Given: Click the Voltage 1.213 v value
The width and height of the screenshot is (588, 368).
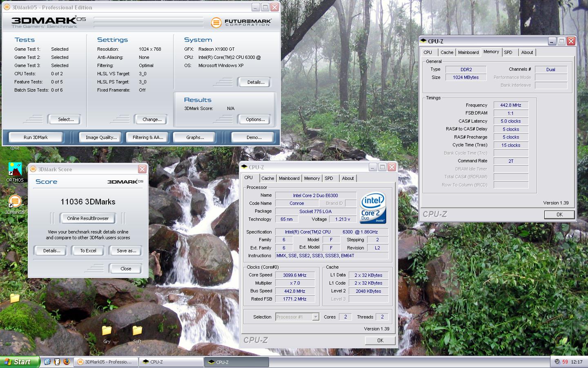Looking at the screenshot, I should (x=343, y=219).
